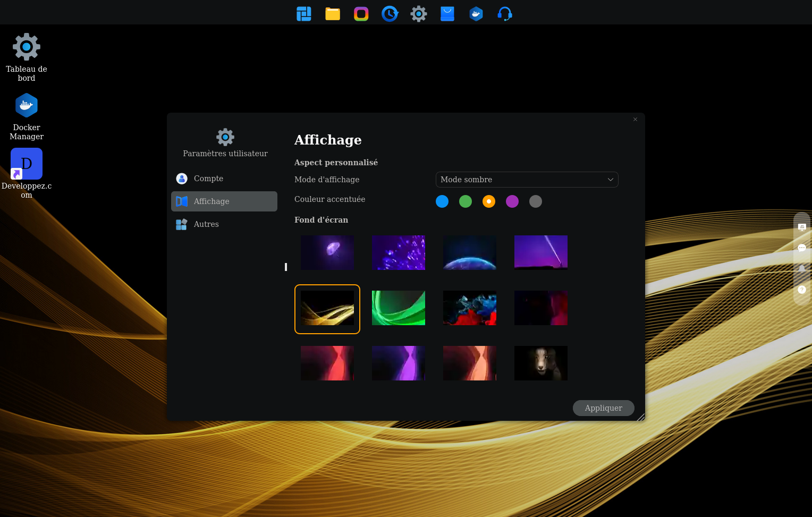The width and height of the screenshot is (812, 517).
Task: Click the Appliquer button
Action: [x=603, y=408]
